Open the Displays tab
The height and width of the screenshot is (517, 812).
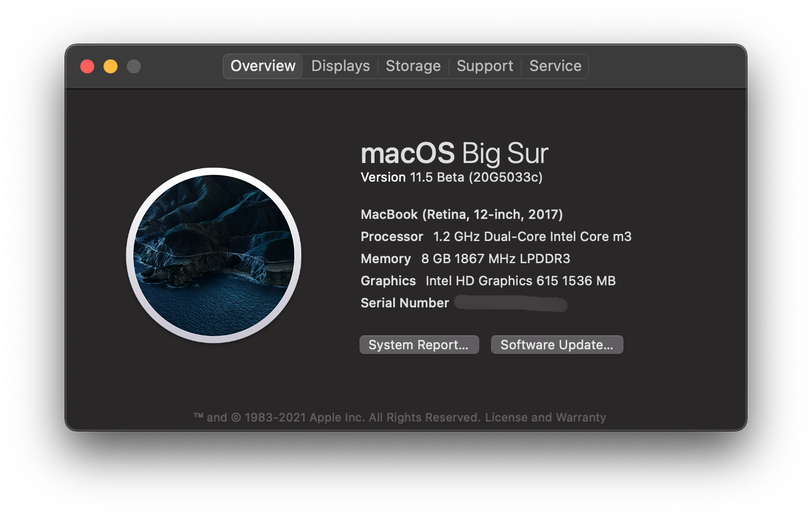(x=340, y=66)
